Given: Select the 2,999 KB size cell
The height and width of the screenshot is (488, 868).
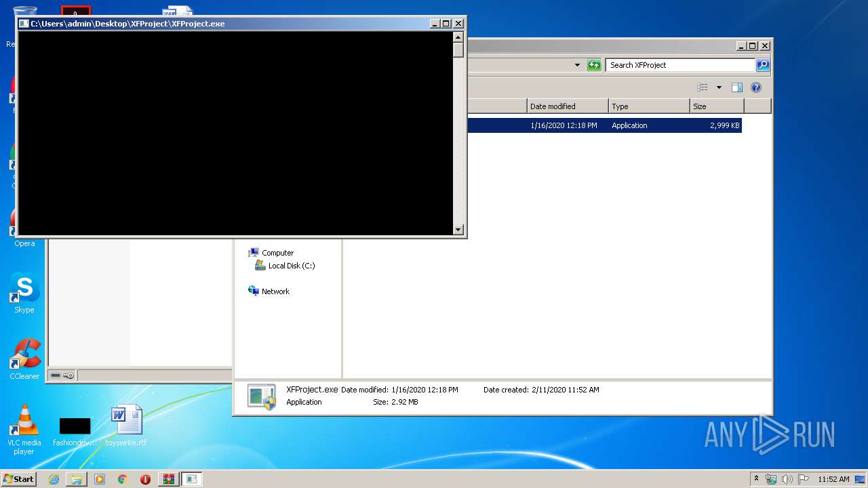Looking at the screenshot, I should pos(724,125).
